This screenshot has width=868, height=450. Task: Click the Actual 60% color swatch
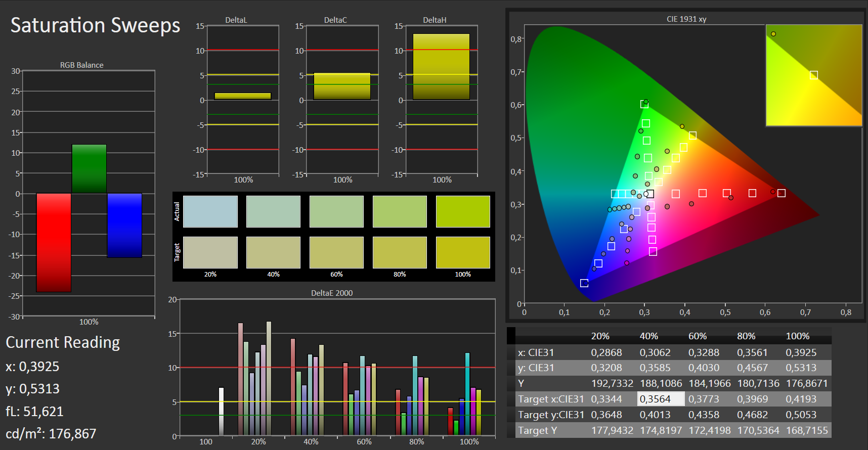(336, 211)
